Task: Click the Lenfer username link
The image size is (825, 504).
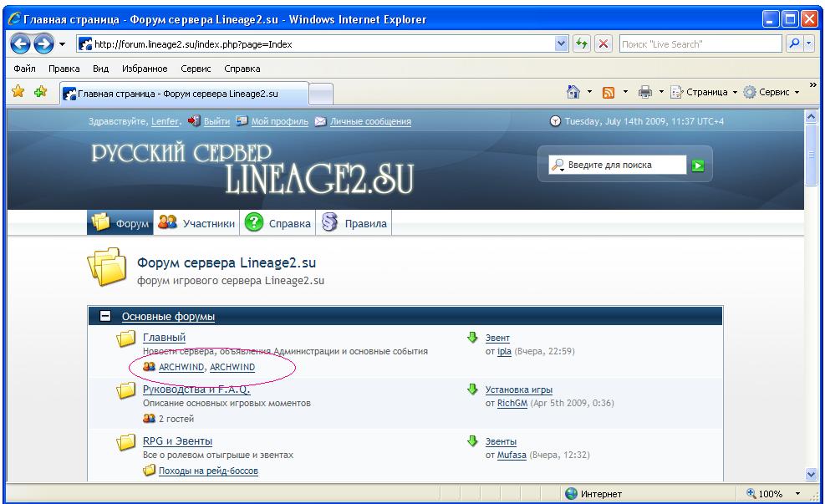Action: click(x=166, y=121)
